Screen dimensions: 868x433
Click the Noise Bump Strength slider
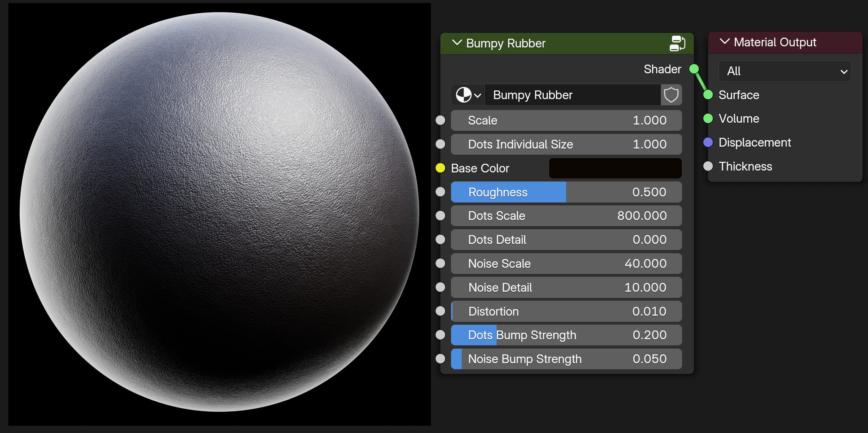(566, 359)
